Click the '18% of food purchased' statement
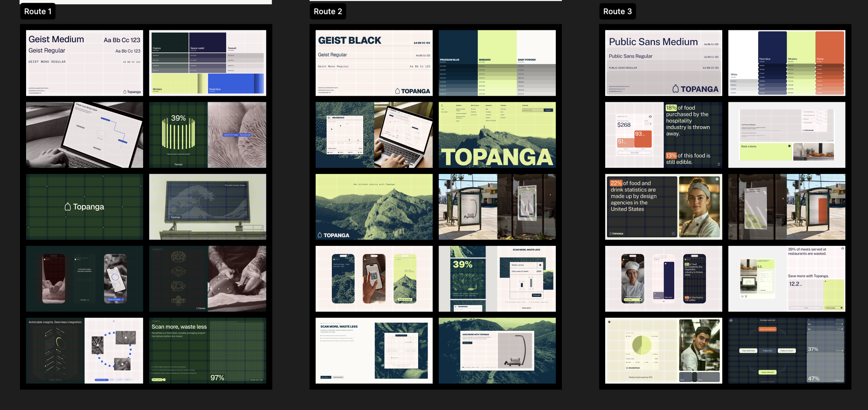The width and height of the screenshot is (868, 410). (x=688, y=121)
